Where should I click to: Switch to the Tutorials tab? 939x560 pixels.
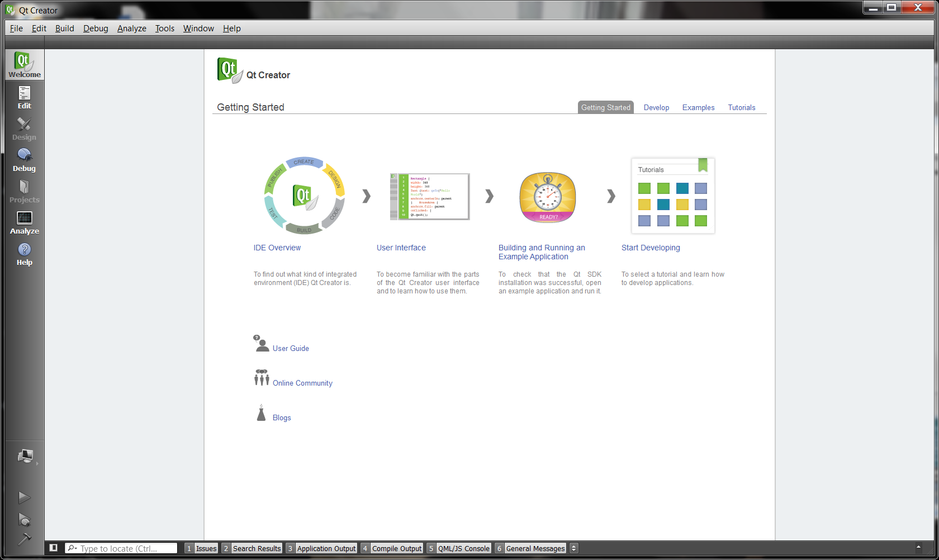point(741,107)
